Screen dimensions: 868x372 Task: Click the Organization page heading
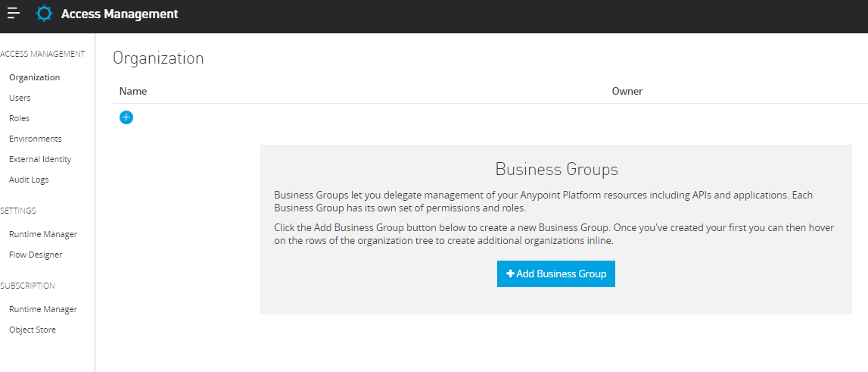pyautogui.click(x=158, y=58)
